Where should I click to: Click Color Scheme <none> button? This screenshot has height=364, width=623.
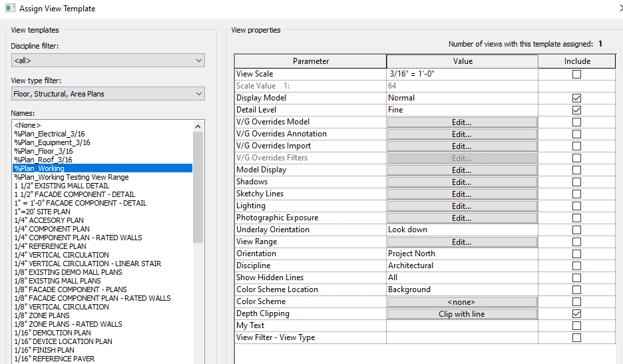(462, 302)
